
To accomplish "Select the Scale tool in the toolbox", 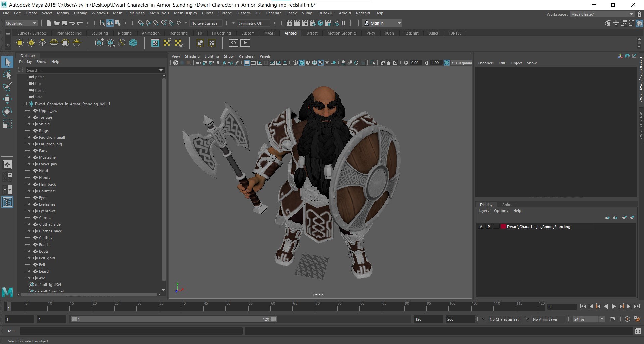I will [x=7, y=124].
